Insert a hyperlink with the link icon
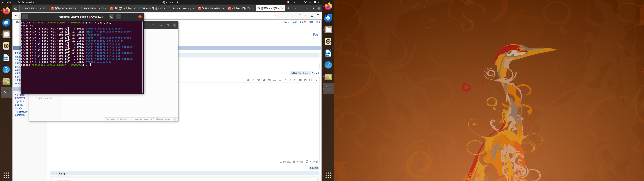Viewport: 644px width, 181px height. tap(253, 80)
